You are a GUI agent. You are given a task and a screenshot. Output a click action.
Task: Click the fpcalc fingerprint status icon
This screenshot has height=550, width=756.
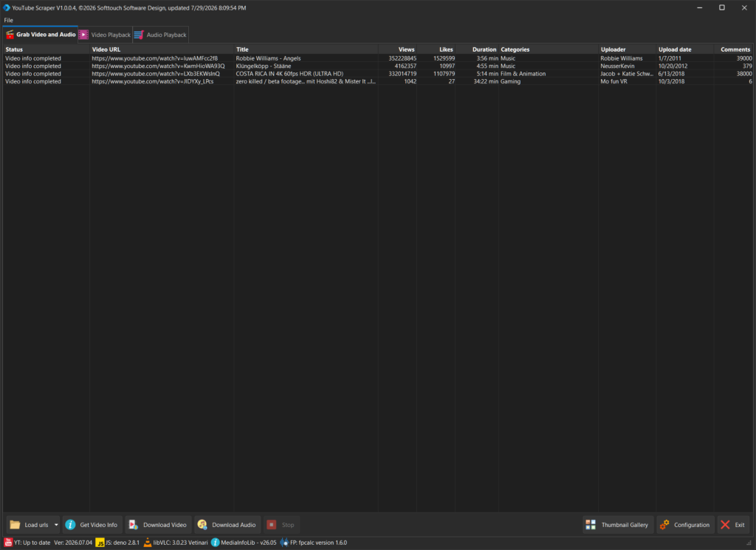tap(284, 543)
